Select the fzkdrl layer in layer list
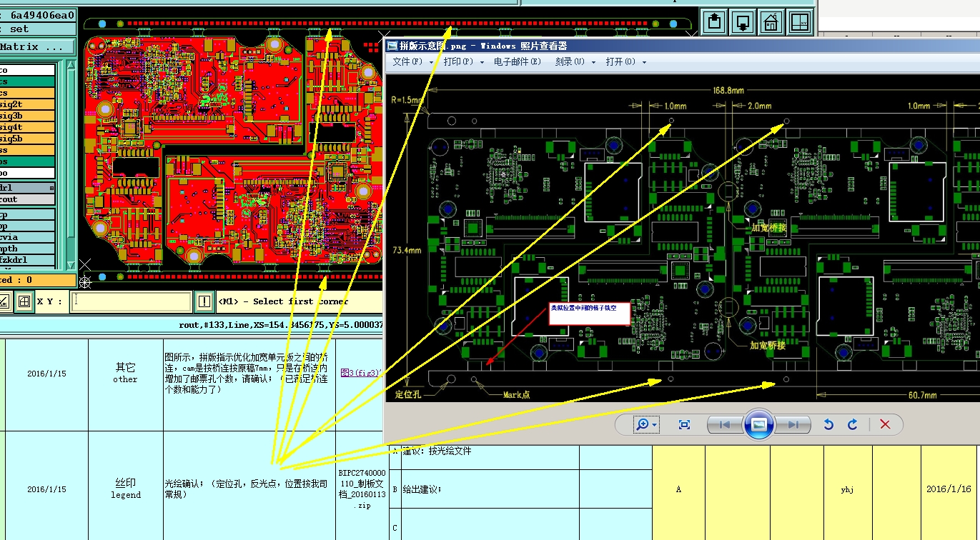The image size is (980, 540). (27, 260)
